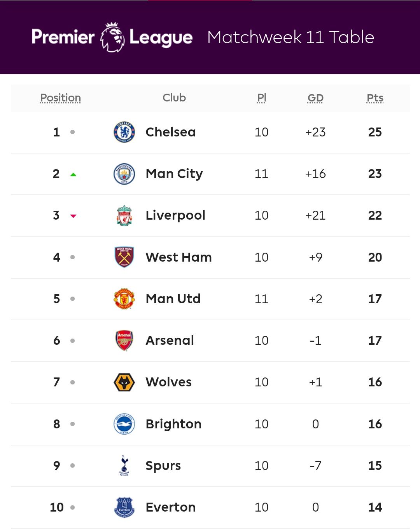The height and width of the screenshot is (531, 420).
Task: Click the Brighton club badge
Action: tap(124, 424)
